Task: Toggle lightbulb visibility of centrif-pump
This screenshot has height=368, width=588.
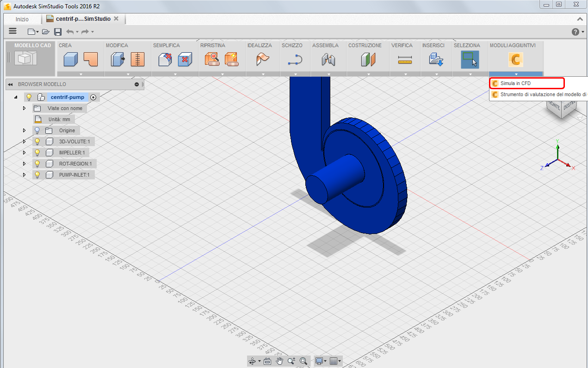Action: [x=29, y=97]
